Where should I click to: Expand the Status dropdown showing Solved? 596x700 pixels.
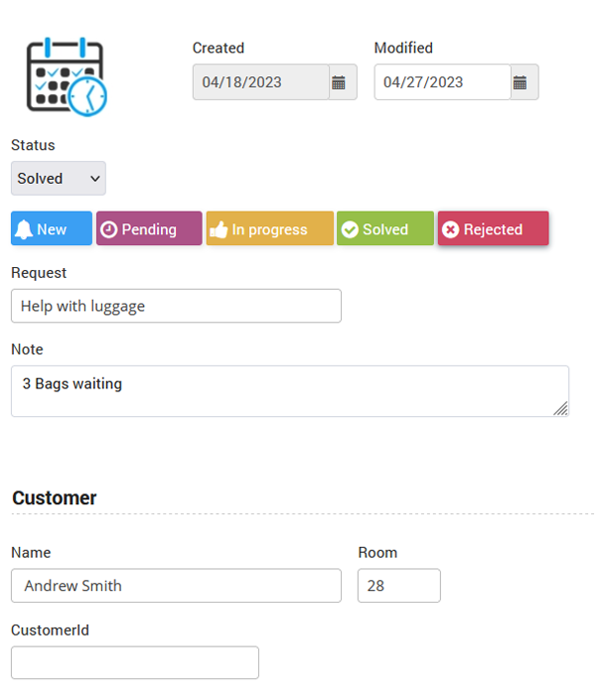[x=59, y=179]
